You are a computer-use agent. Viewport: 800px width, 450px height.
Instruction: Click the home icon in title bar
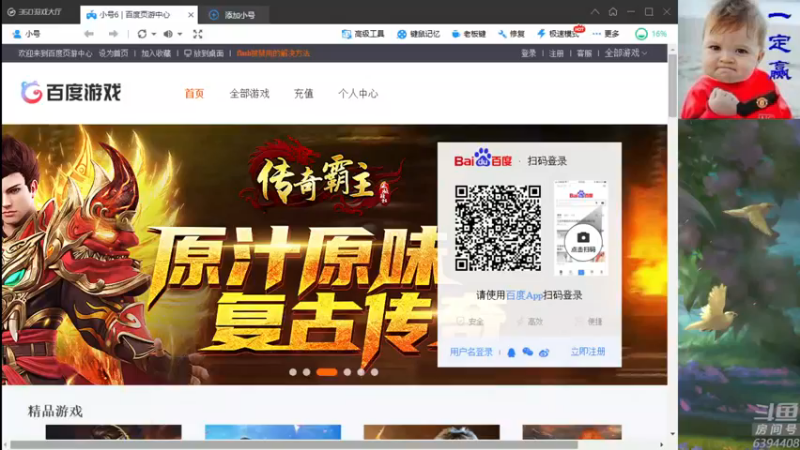(x=613, y=12)
